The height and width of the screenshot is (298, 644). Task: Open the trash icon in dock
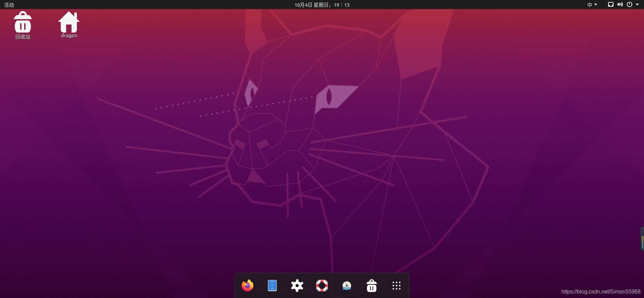point(372,286)
